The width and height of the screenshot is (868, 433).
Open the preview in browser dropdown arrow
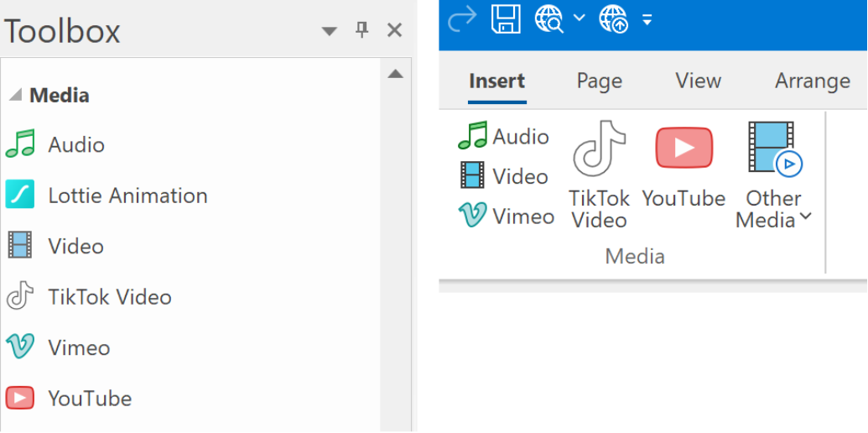[579, 18]
